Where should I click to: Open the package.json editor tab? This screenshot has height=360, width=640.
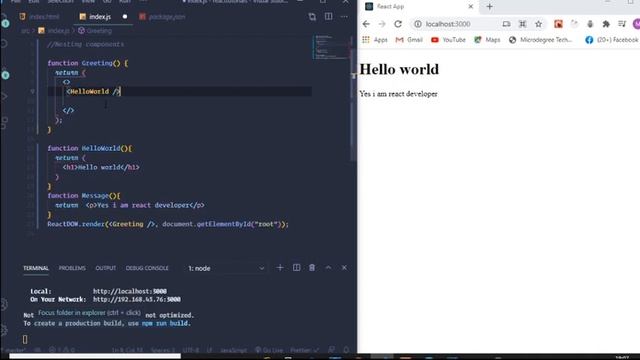(x=162, y=17)
